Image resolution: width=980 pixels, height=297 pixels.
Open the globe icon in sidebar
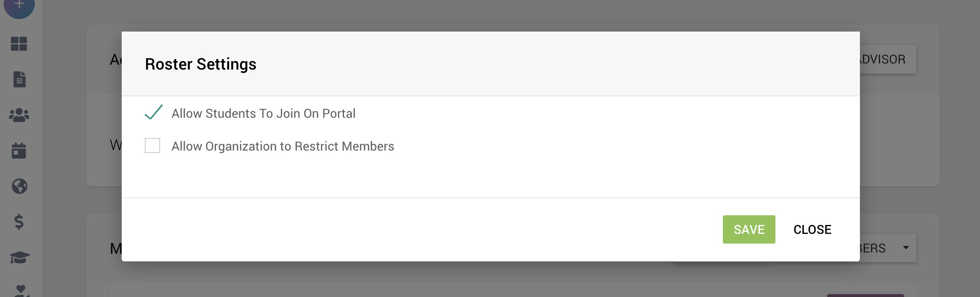(19, 186)
